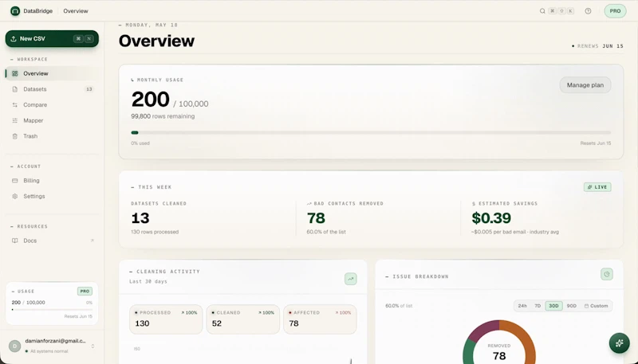Go to Overview in sidebar
638x364 pixels.
(x=52, y=73)
